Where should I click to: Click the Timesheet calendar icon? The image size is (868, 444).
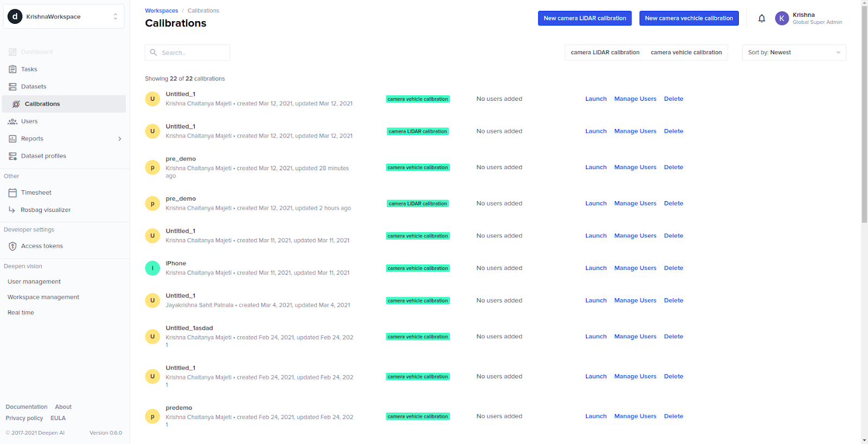12,192
